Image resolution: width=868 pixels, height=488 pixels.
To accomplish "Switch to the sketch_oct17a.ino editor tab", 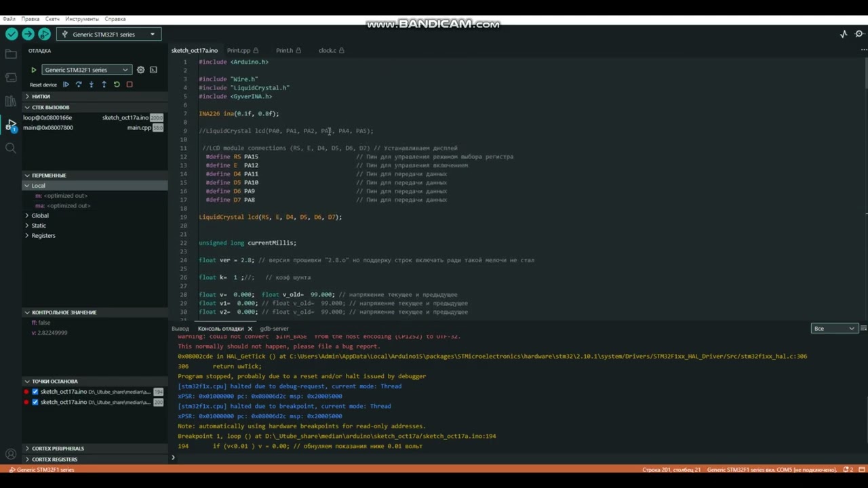I will pyautogui.click(x=195, y=50).
